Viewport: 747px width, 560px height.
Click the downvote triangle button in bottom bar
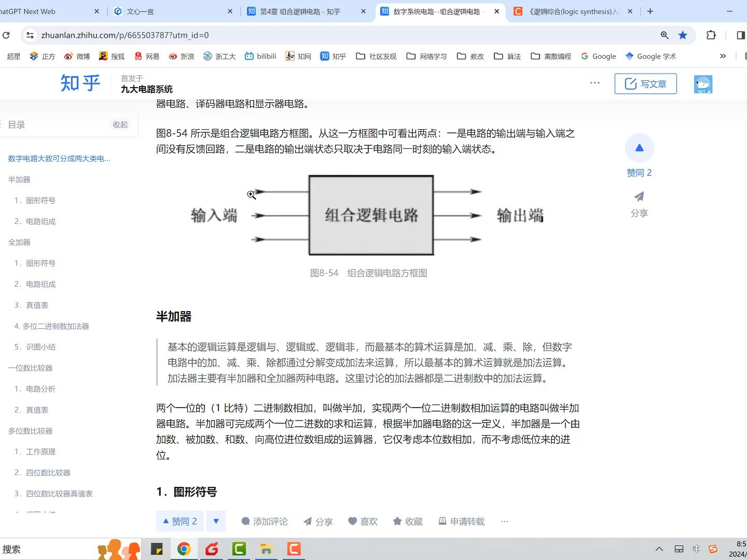tap(216, 521)
